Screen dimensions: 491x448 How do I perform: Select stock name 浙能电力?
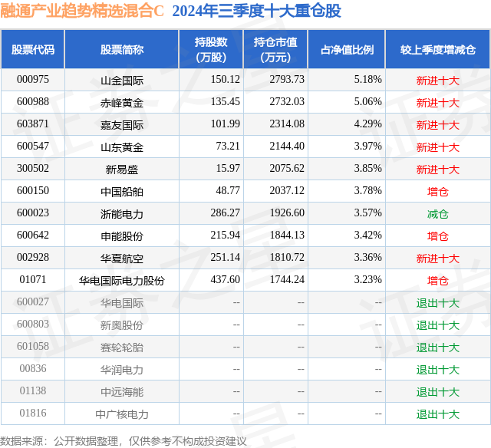pos(122,214)
